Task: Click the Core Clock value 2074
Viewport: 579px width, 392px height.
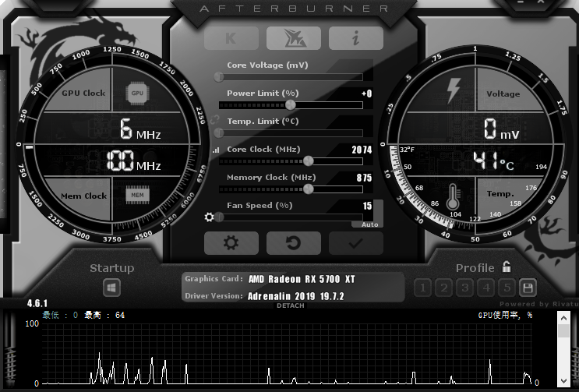Action: pyautogui.click(x=362, y=150)
